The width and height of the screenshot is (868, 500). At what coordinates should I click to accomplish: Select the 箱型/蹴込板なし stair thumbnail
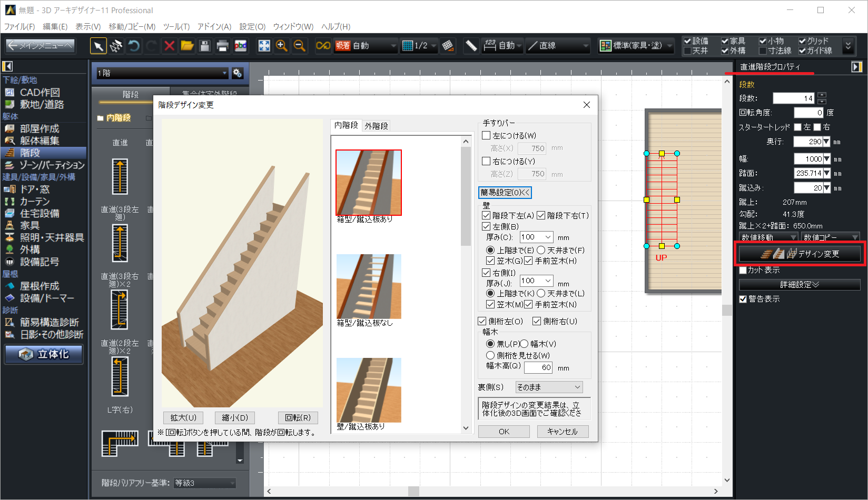coord(369,287)
